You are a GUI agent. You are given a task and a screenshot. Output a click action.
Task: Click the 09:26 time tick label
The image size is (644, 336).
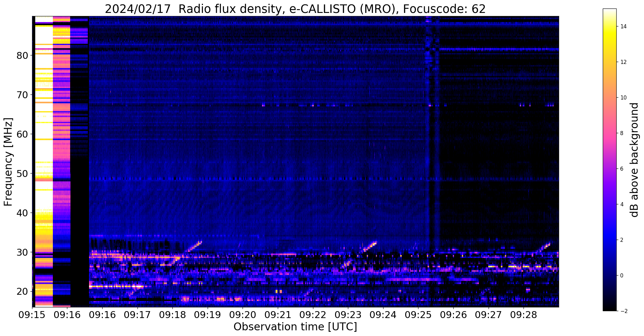[453, 315]
